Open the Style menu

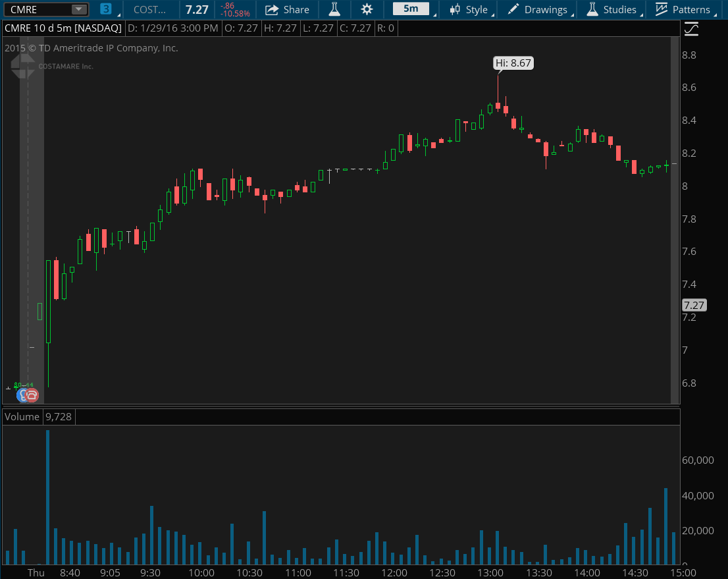click(x=469, y=9)
